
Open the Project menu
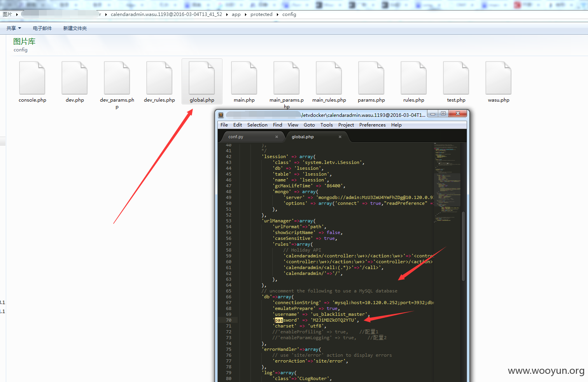pyautogui.click(x=346, y=125)
